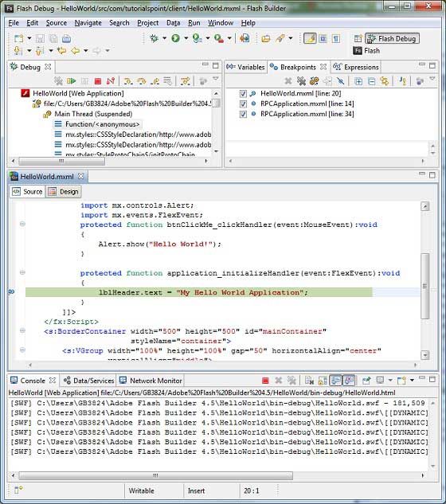Image resolution: width=446 pixels, height=504 pixels.
Task: Remove all breakpoints in Breakpoints view
Action: [x=301, y=81]
